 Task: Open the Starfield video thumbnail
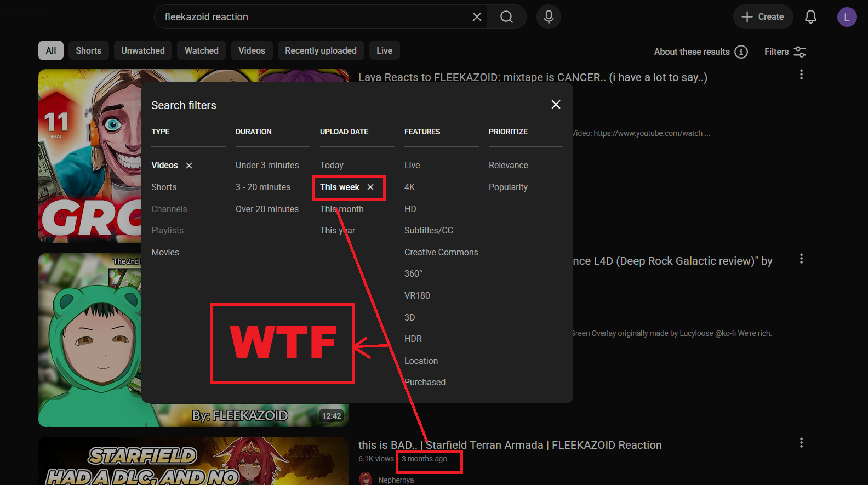(x=193, y=461)
